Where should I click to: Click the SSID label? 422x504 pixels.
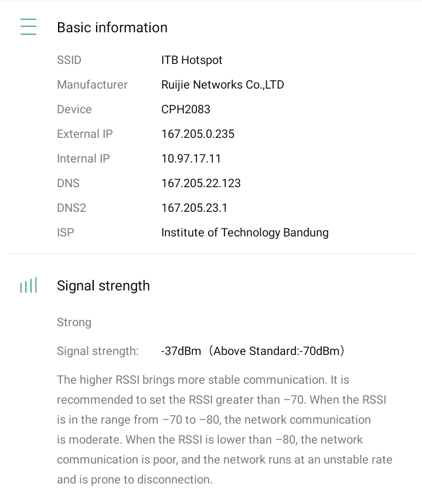click(69, 60)
